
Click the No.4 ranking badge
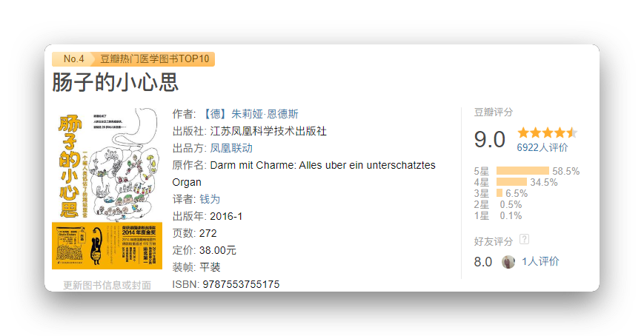pyautogui.click(x=74, y=58)
